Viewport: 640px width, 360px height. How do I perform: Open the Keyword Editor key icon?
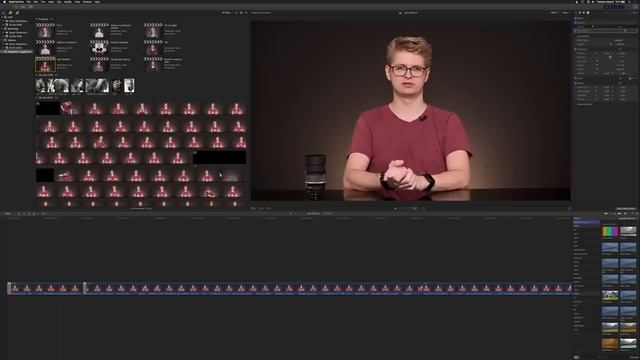(23, 7)
